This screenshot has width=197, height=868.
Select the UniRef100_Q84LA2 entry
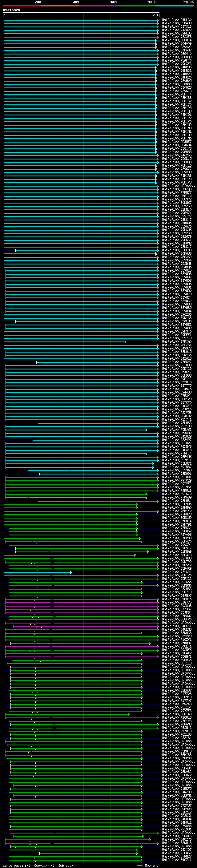pyautogui.click(x=176, y=416)
